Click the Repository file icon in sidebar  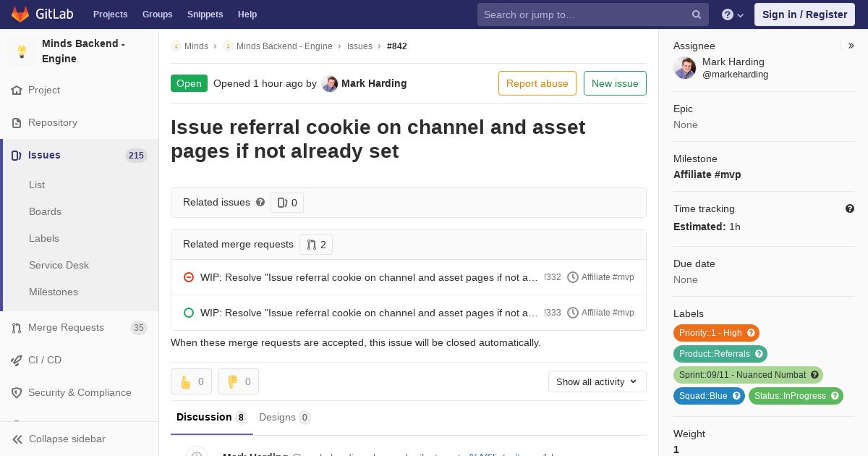[x=17, y=123]
